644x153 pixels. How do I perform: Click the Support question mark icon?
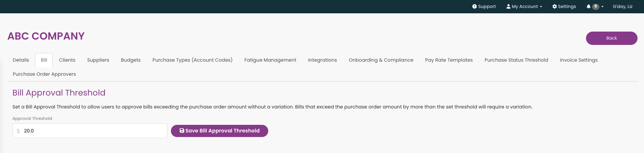coord(474,6)
